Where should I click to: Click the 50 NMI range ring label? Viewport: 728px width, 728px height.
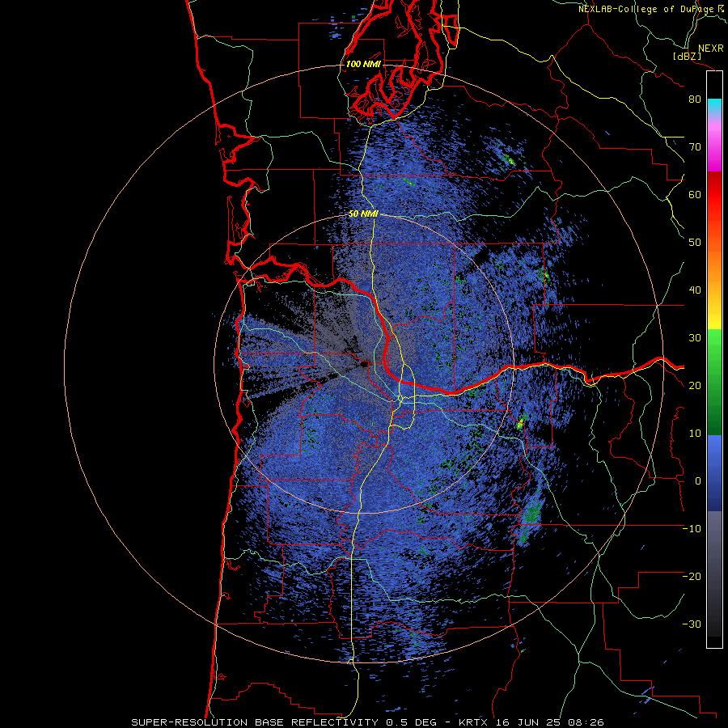tap(363, 214)
